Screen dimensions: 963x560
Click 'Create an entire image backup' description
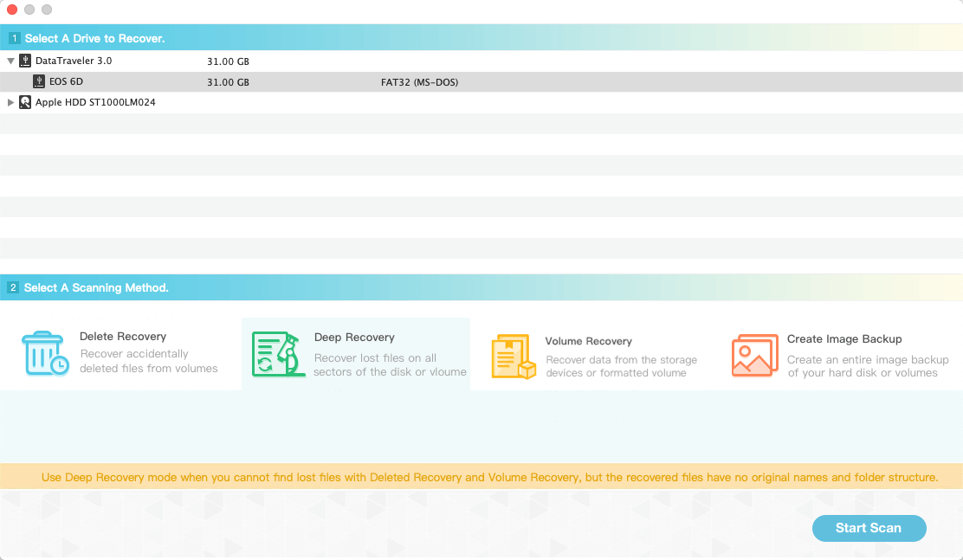point(868,366)
